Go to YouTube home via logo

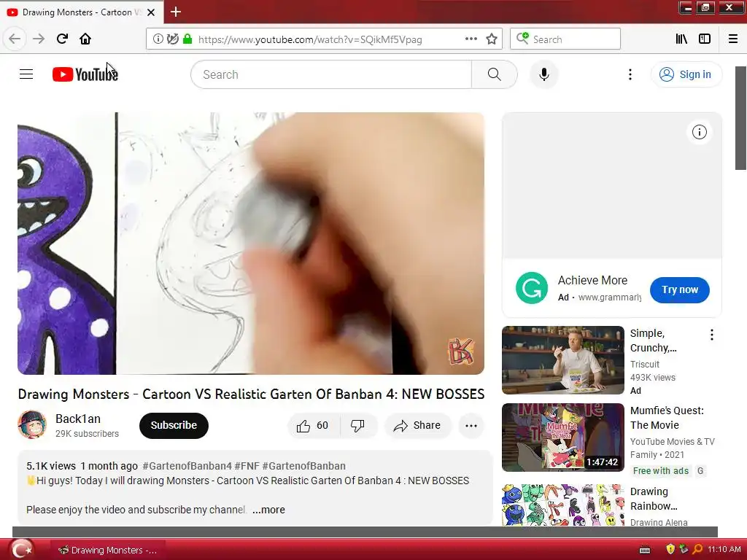coord(85,74)
